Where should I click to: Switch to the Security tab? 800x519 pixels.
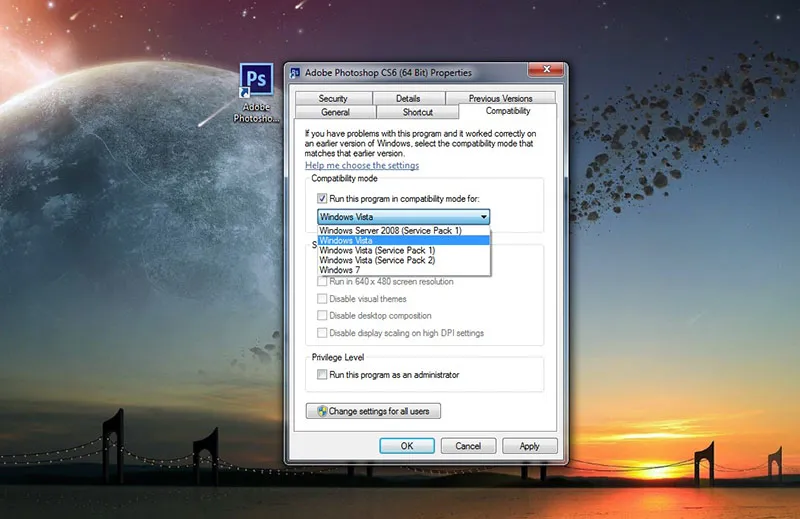(x=333, y=98)
